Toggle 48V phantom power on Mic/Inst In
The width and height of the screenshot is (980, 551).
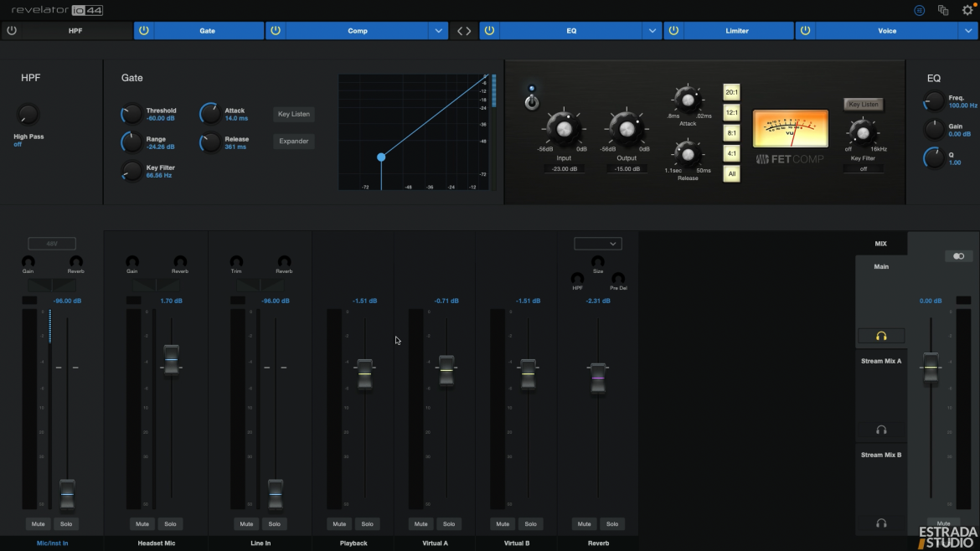pos(52,244)
